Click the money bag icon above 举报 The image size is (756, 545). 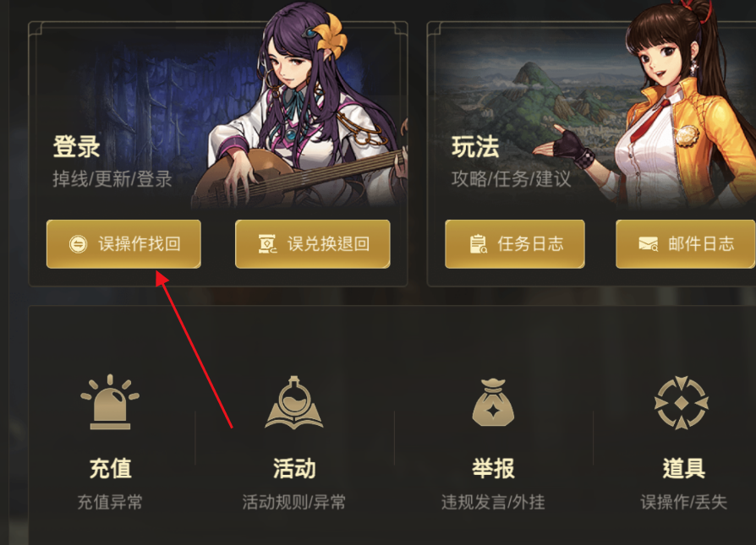coord(493,403)
